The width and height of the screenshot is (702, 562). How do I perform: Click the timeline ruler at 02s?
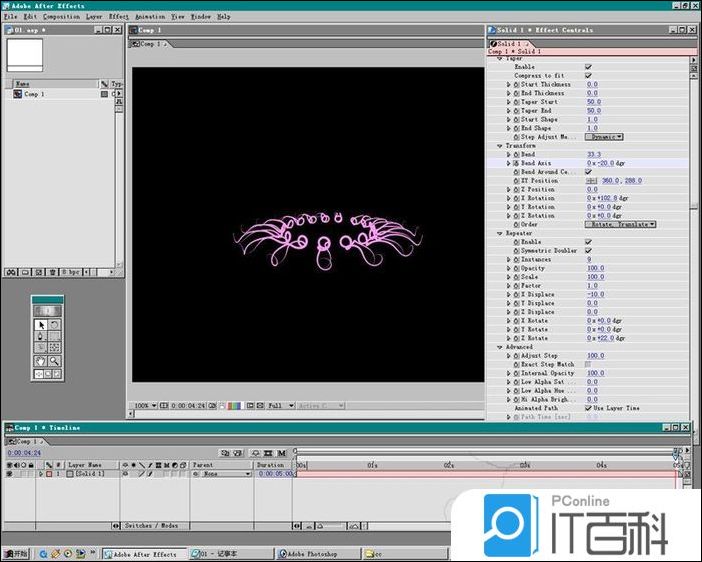tap(449, 465)
